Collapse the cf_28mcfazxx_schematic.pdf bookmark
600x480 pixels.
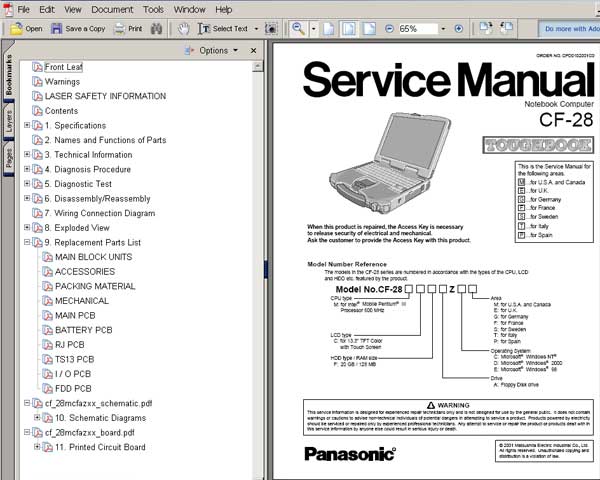tap(27, 403)
